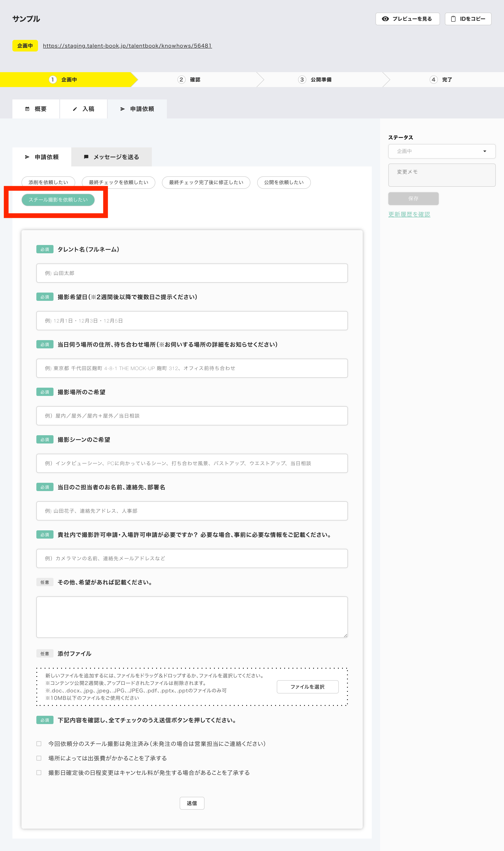The height and width of the screenshot is (851, 504).
Task: Check the 今回依頼分のスチール撮影は発注済み checkbox
Action: pos(39,744)
